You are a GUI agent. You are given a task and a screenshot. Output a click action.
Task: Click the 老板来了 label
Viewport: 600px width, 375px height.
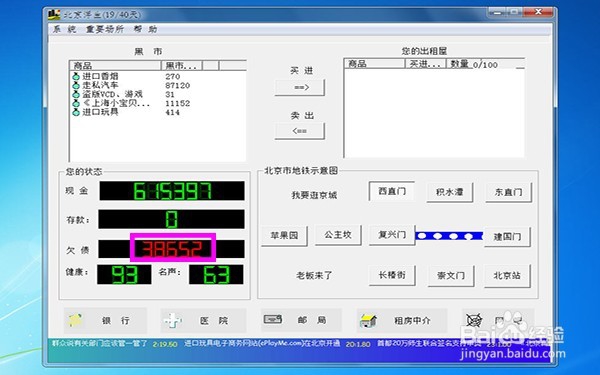[314, 276]
